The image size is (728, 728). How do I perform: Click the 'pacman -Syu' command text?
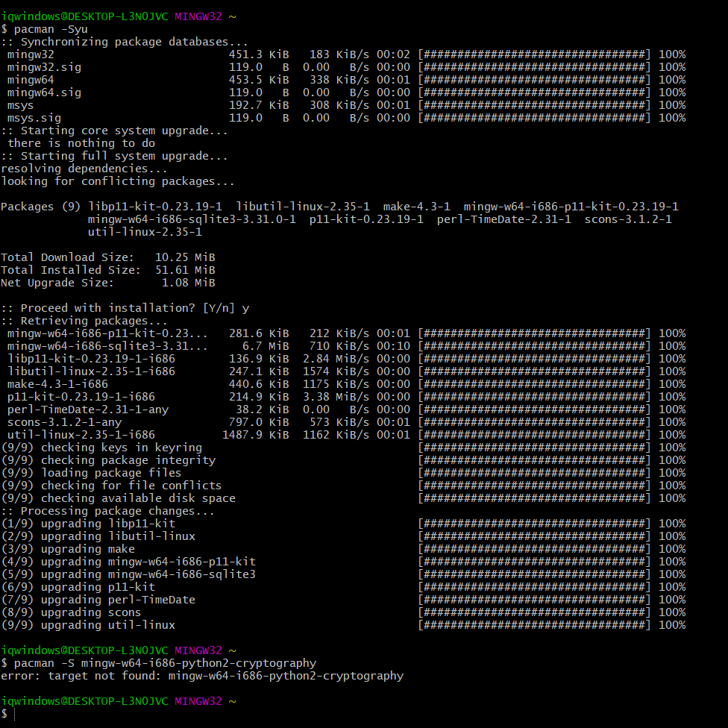[x=51, y=29]
